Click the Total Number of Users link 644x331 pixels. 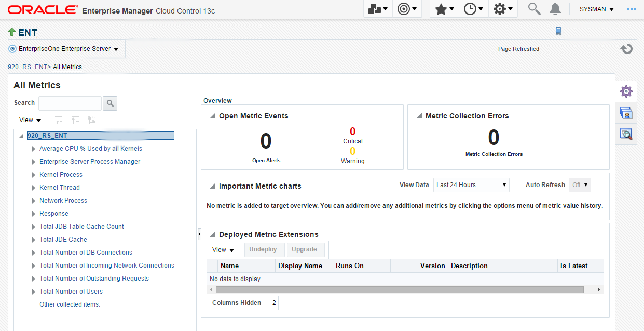[x=71, y=292]
